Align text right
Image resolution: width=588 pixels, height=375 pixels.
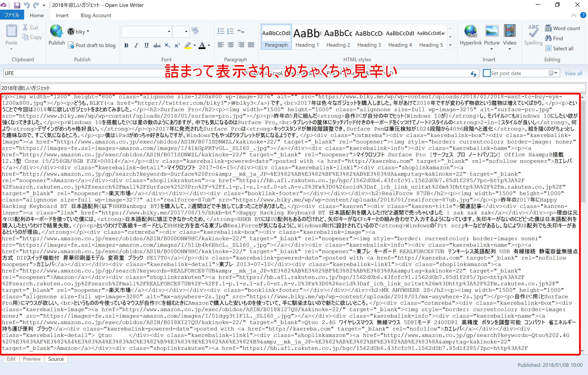click(x=241, y=45)
